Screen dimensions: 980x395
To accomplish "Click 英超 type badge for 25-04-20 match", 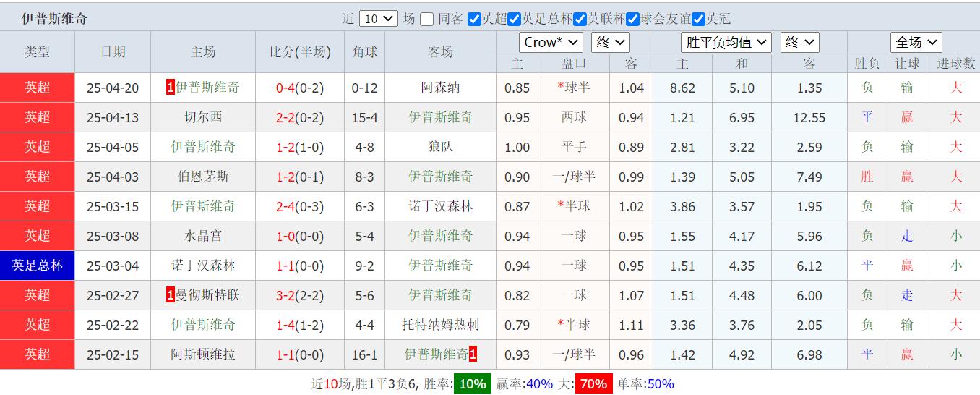I will (38, 88).
